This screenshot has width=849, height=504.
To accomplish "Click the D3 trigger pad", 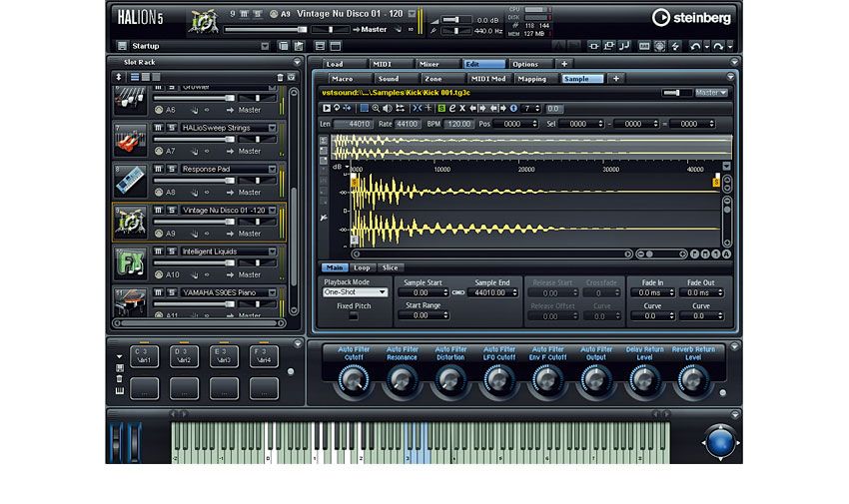I will pyautogui.click(x=184, y=357).
